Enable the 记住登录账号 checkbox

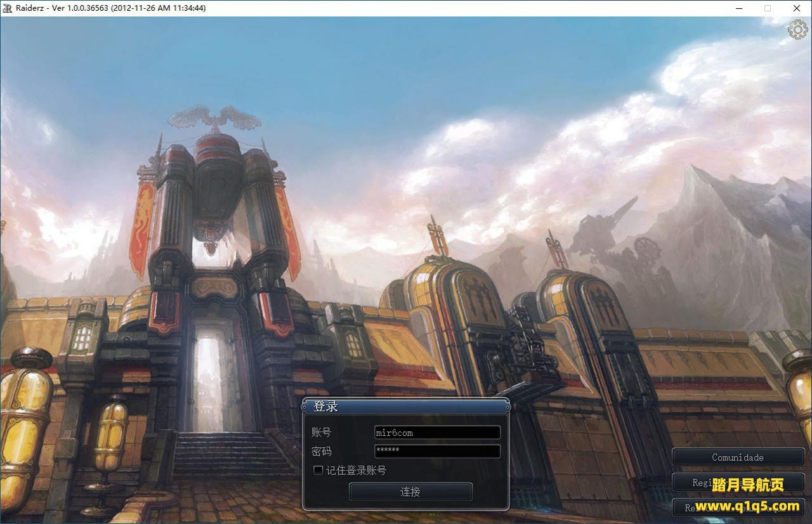(x=318, y=470)
